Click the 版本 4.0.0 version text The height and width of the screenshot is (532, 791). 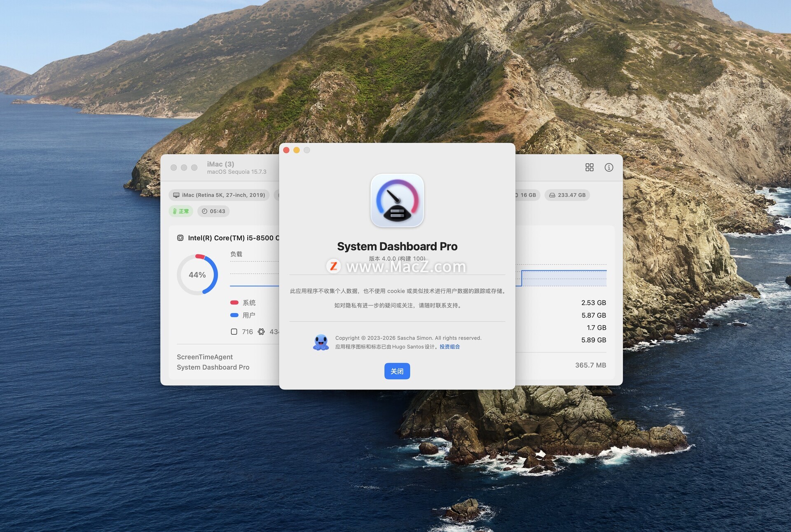397,258
